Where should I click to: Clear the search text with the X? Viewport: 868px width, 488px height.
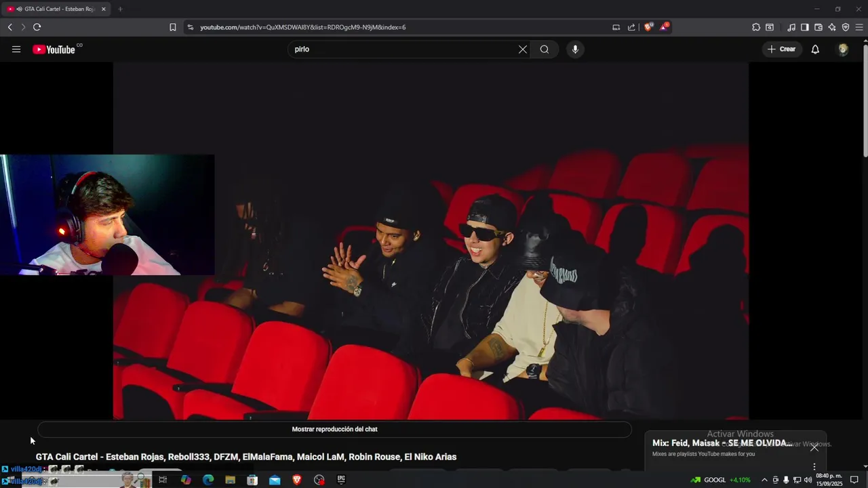click(x=523, y=49)
